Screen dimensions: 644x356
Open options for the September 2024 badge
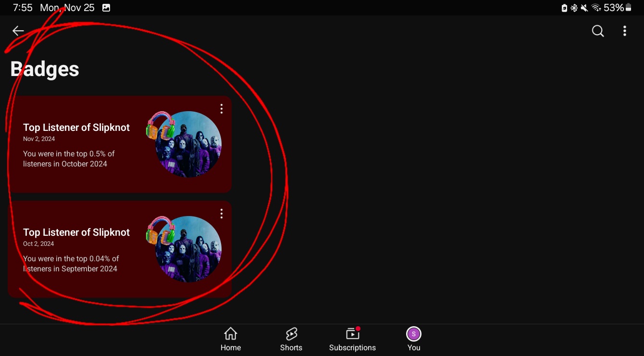[222, 214]
